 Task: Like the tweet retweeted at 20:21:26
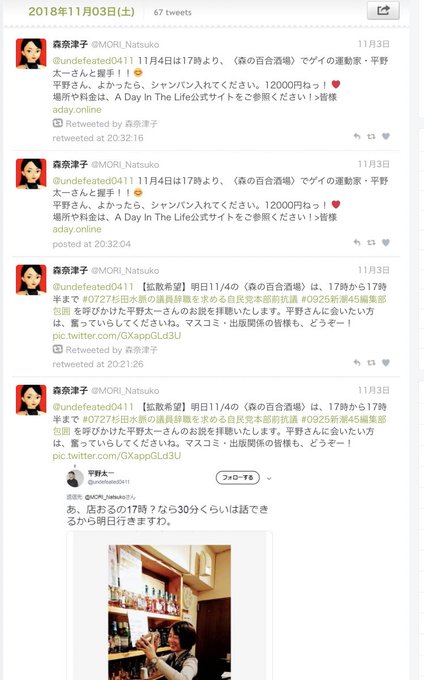[385, 363]
